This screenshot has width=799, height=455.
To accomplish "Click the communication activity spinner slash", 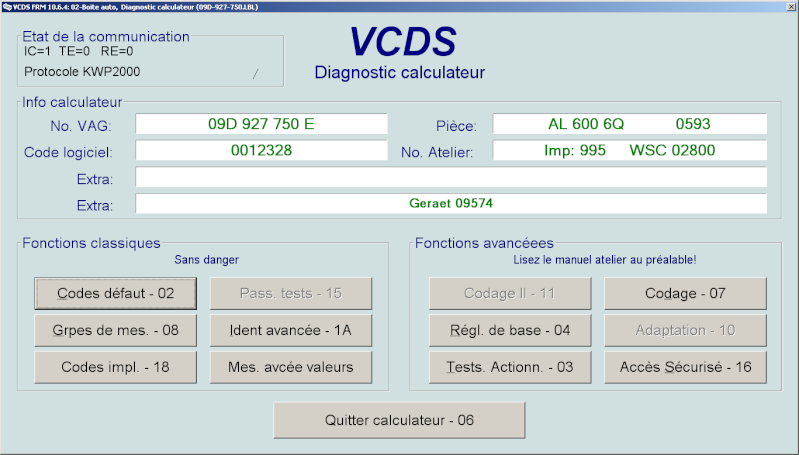I will point(256,74).
